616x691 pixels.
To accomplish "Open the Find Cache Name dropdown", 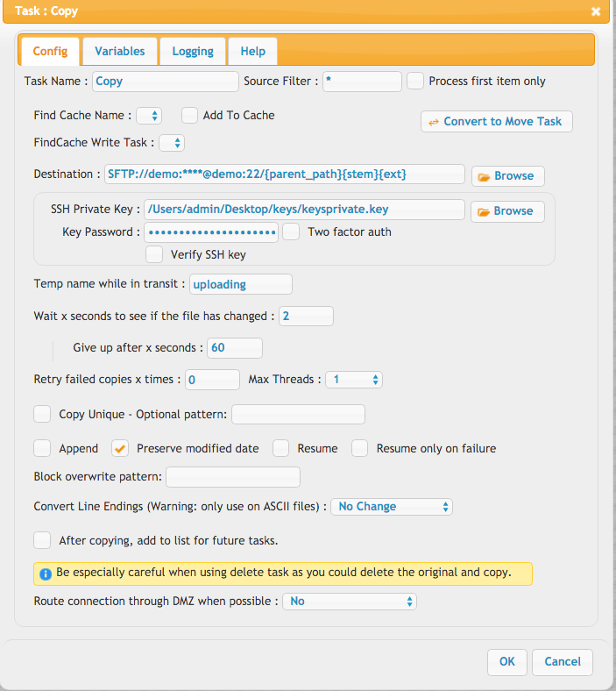I will pos(149,116).
